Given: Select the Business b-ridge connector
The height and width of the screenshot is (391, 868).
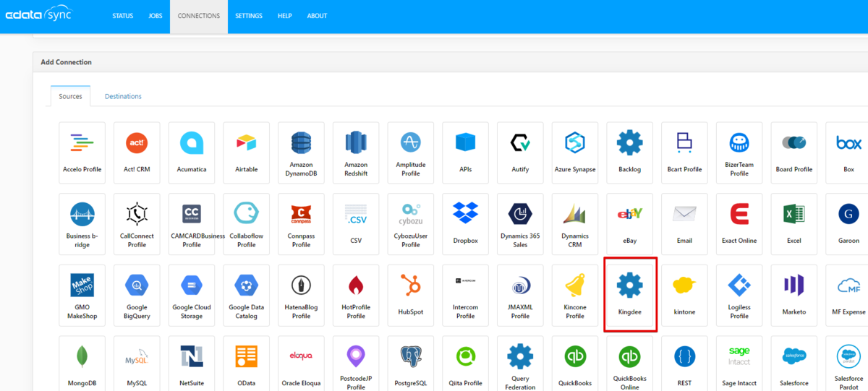Looking at the screenshot, I should click(x=82, y=224).
